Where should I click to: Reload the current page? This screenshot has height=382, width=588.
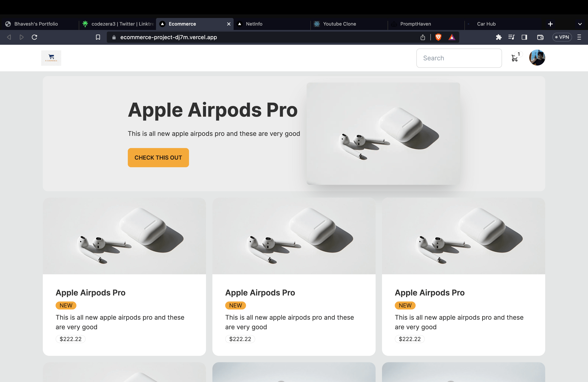(35, 37)
